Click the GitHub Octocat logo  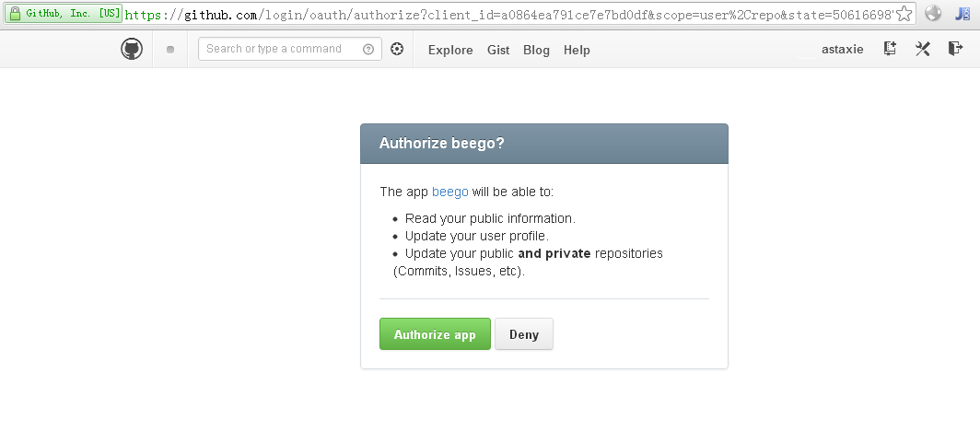[x=132, y=49]
